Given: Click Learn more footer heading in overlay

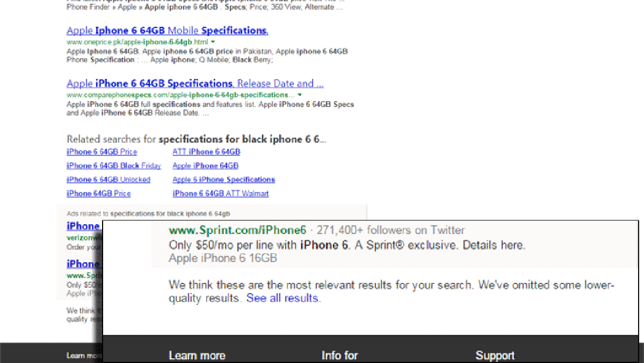Looking at the screenshot, I should click(197, 355).
